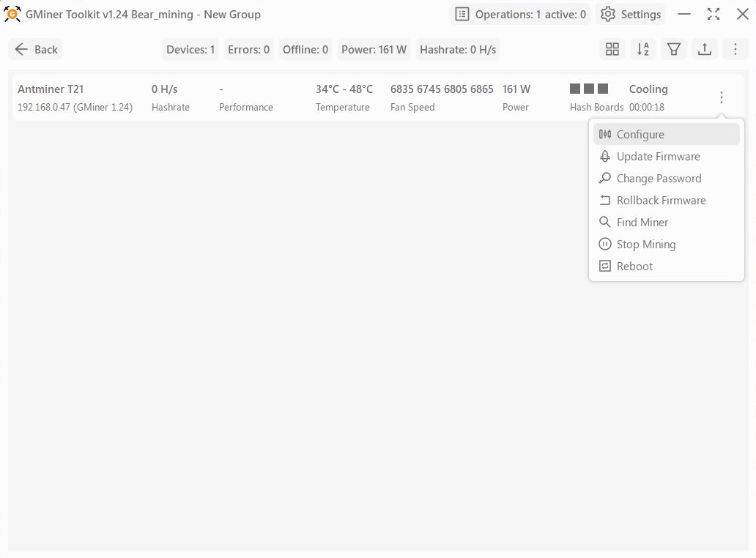Click the GMiner pickaxe app logo
756x558 pixels.
(x=12, y=14)
